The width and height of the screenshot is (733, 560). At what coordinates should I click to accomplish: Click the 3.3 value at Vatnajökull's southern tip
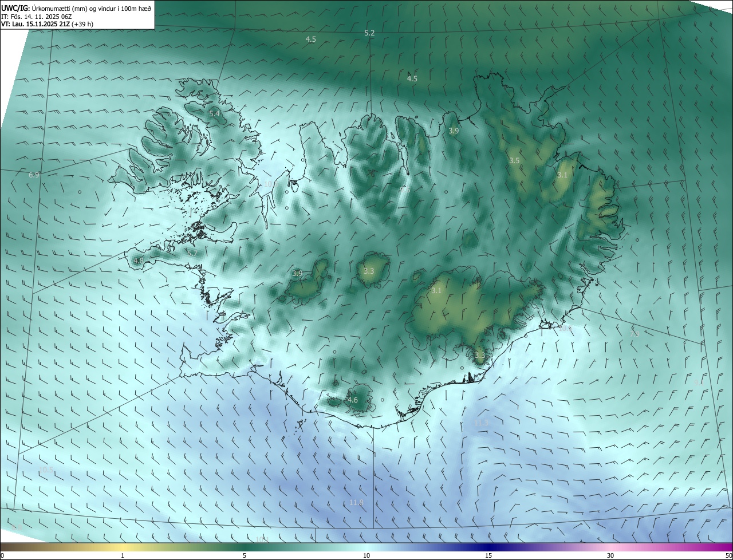[x=480, y=356]
